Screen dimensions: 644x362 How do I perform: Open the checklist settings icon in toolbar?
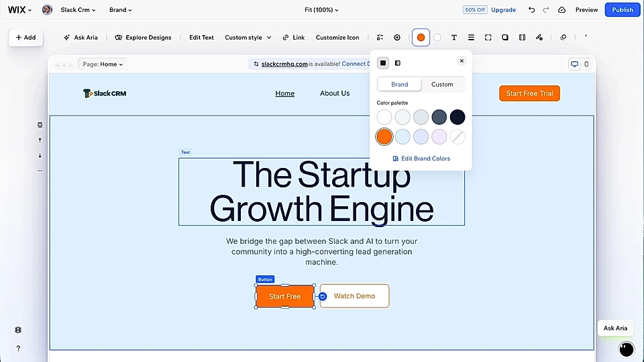(380, 38)
